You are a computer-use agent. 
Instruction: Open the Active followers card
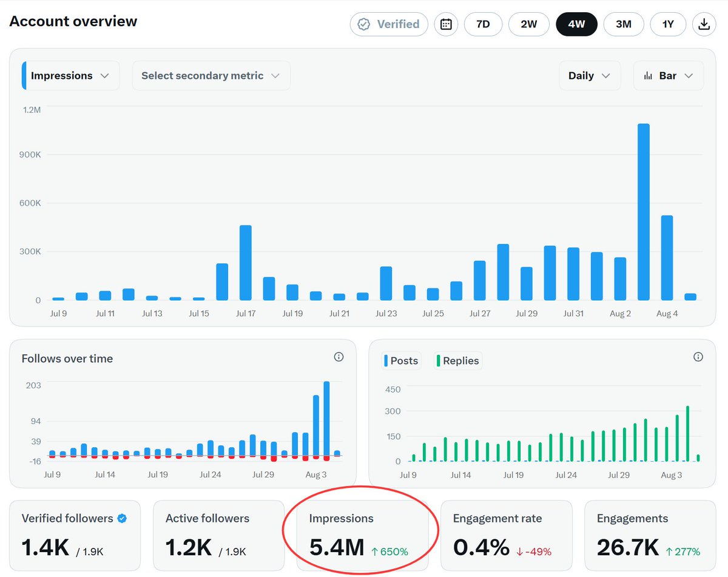(x=219, y=536)
